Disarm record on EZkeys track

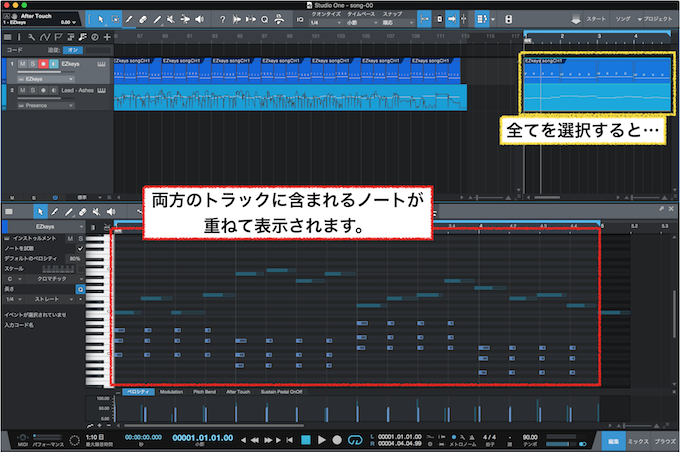click(x=43, y=64)
